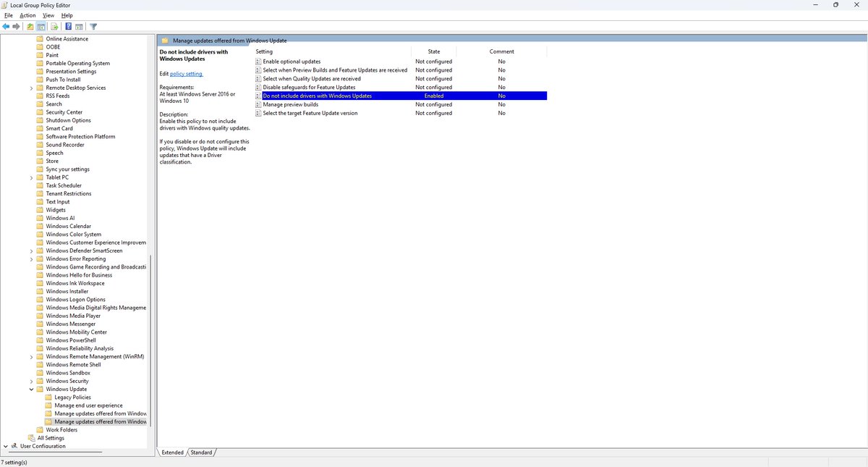Toggle the Show/Hide Console Tree toolbar icon

tap(41, 27)
